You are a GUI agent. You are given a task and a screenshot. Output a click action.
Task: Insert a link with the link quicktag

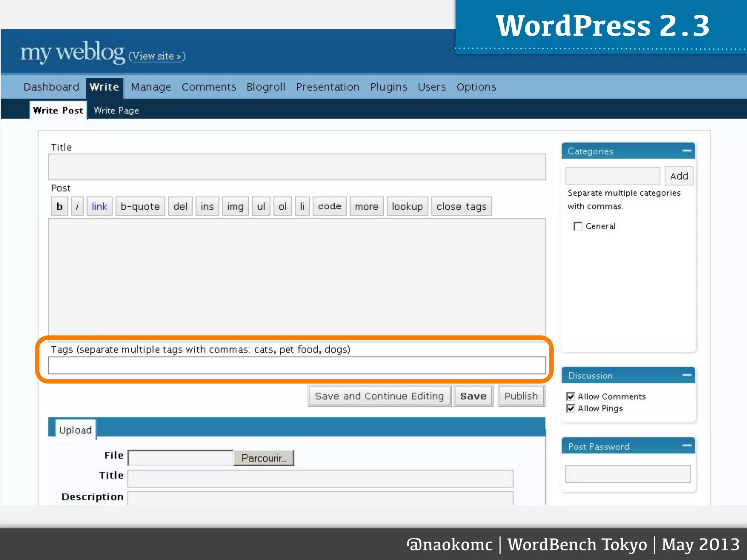coord(99,206)
